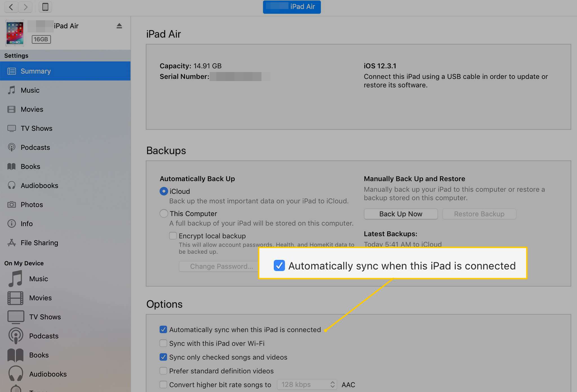Screen dimensions: 577x392
Task: Enable Prefer standard definition videos
Action: [163, 371]
